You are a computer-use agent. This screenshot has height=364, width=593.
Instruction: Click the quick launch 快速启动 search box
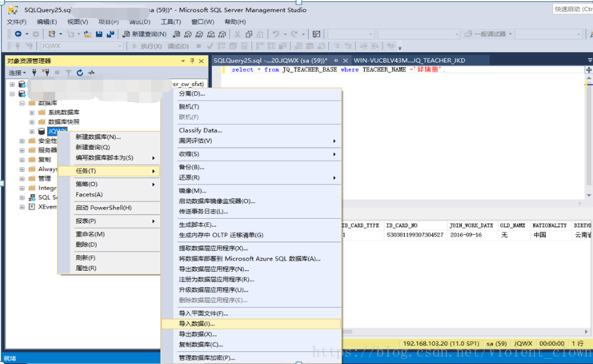[573, 9]
